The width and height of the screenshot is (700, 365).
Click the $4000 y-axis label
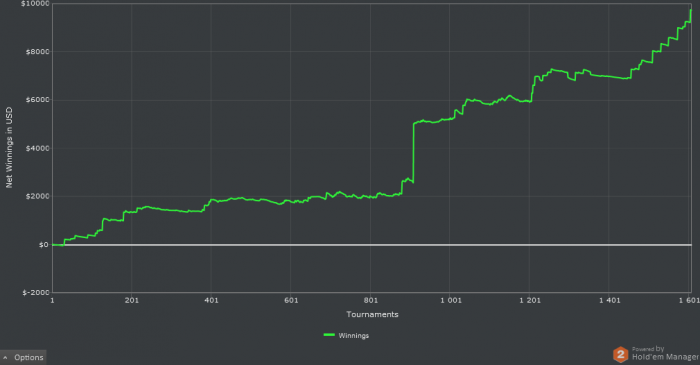(38, 148)
